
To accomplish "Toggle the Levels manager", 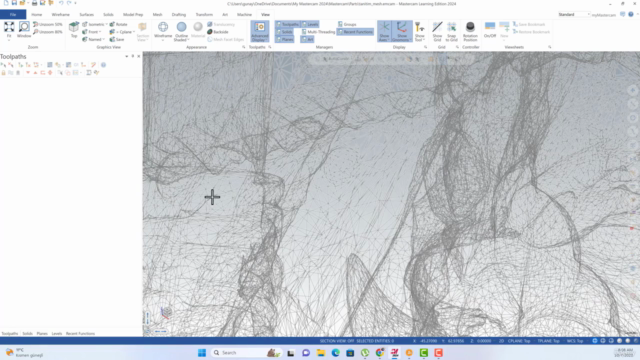I will (x=310, y=24).
